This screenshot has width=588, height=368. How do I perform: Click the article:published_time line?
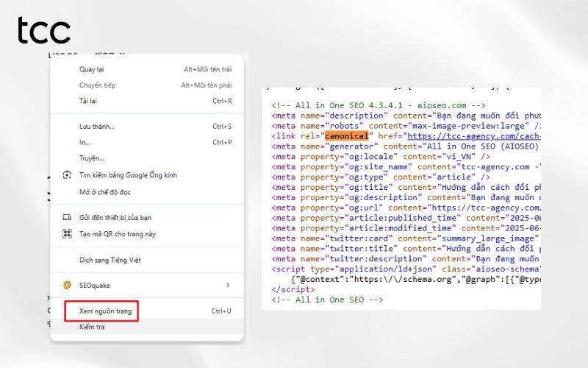406,218
